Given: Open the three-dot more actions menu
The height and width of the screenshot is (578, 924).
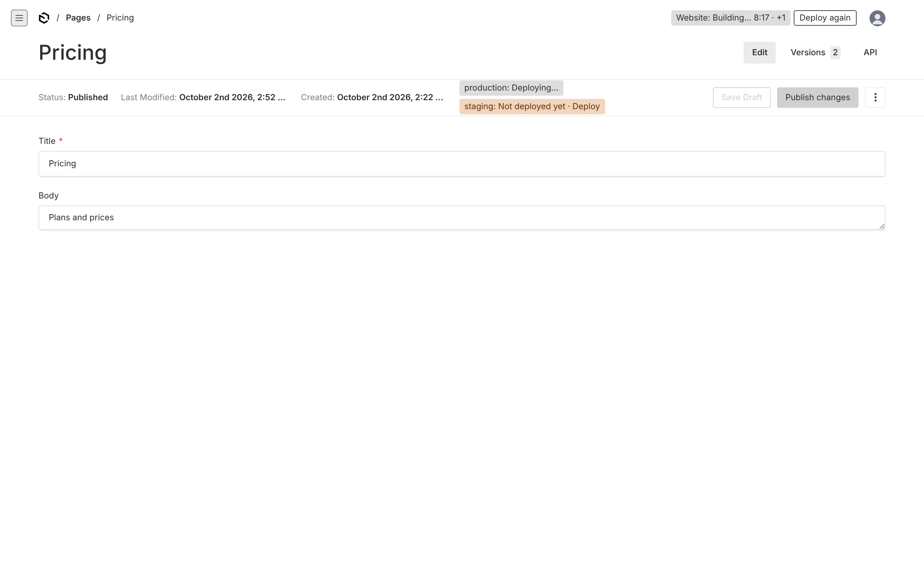Looking at the screenshot, I should 875,98.
